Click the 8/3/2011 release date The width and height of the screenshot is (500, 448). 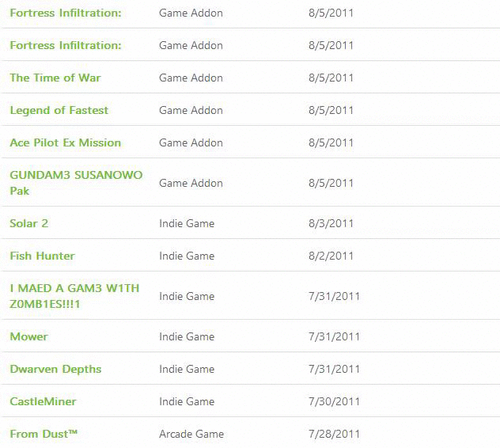tap(331, 223)
